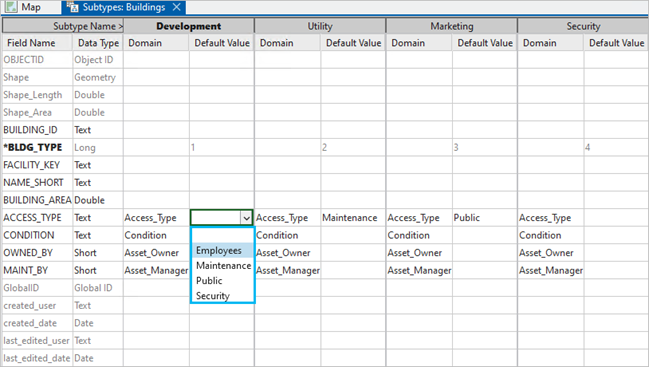Select the Security subtype column header
Image resolution: width=649 pixels, height=367 pixels.
[583, 26]
